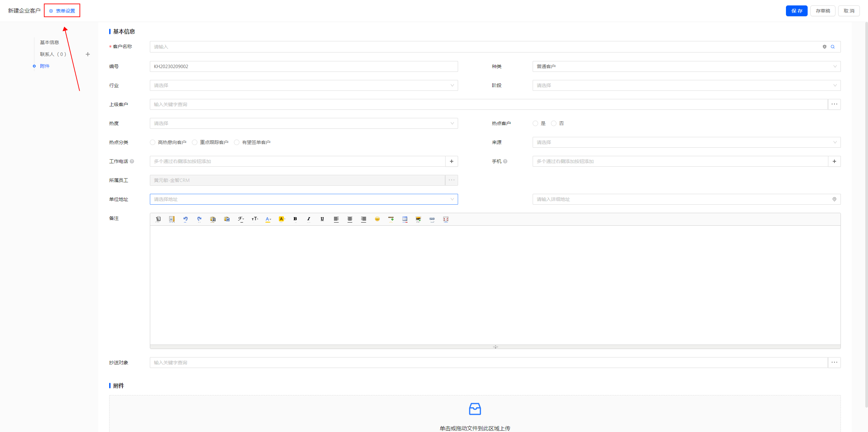Insert a table in remarks editor
The image size is (868, 432).
(405, 219)
